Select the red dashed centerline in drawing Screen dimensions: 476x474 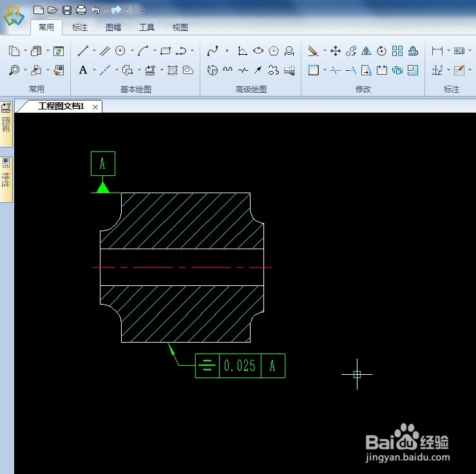pyautogui.click(x=182, y=267)
